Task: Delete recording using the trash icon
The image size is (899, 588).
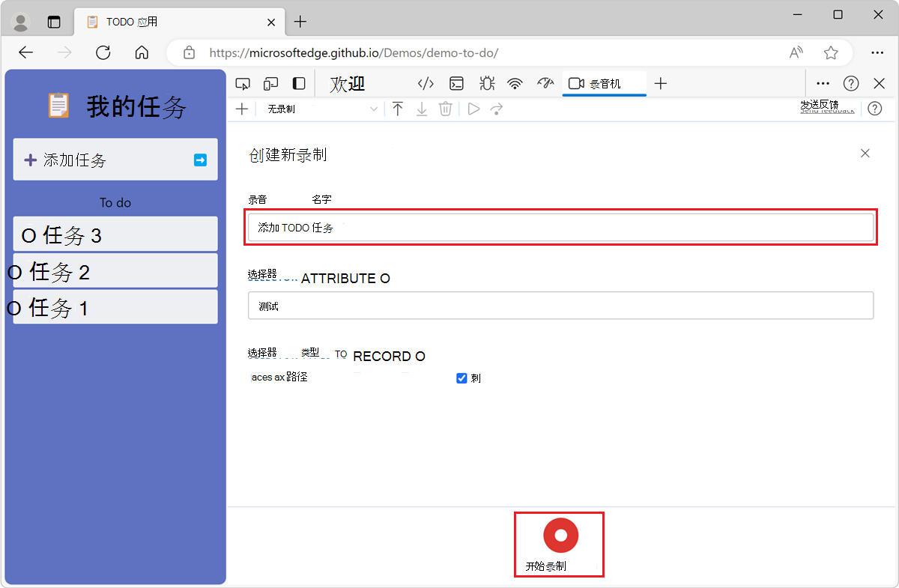Action: (x=445, y=109)
